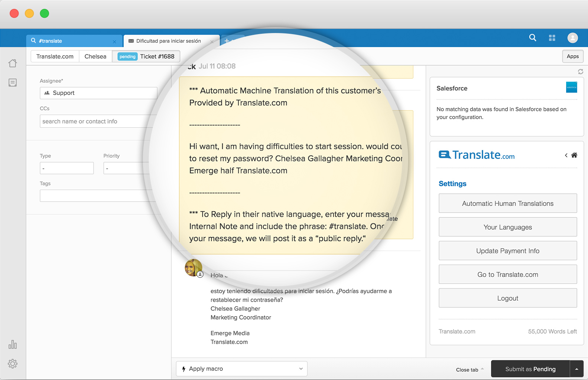Screen dimensions: 588x380
Task: Go back in Translate.com app panel
Action: tap(566, 155)
